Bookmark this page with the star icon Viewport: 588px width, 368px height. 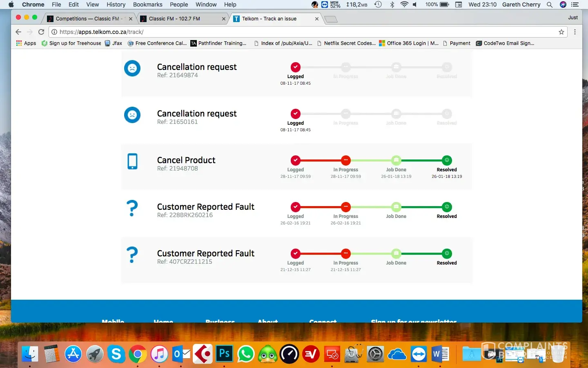click(561, 32)
